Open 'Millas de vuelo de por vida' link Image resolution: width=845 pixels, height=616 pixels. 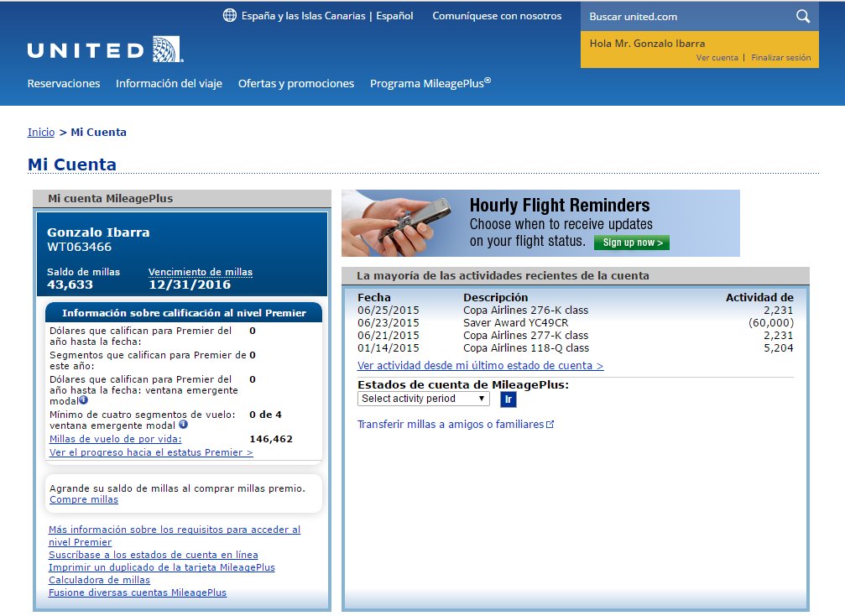(x=115, y=439)
